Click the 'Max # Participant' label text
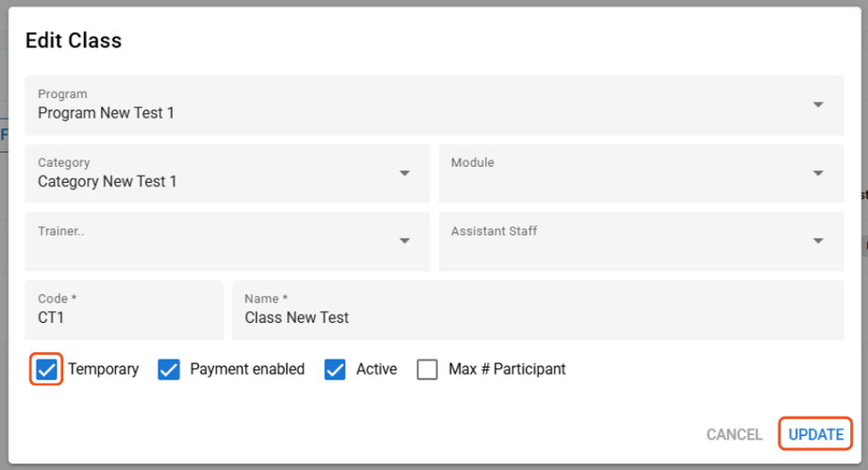Viewport: 868px width, 470px height. click(x=507, y=369)
